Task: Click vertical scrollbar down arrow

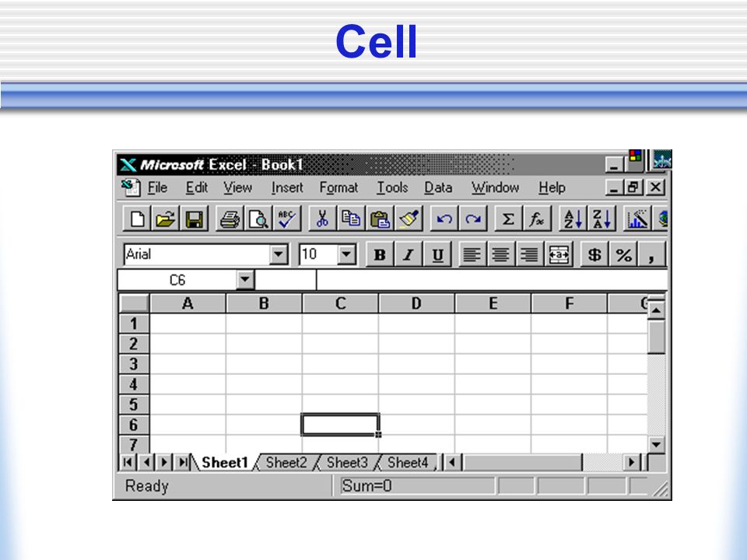Action: (656, 445)
